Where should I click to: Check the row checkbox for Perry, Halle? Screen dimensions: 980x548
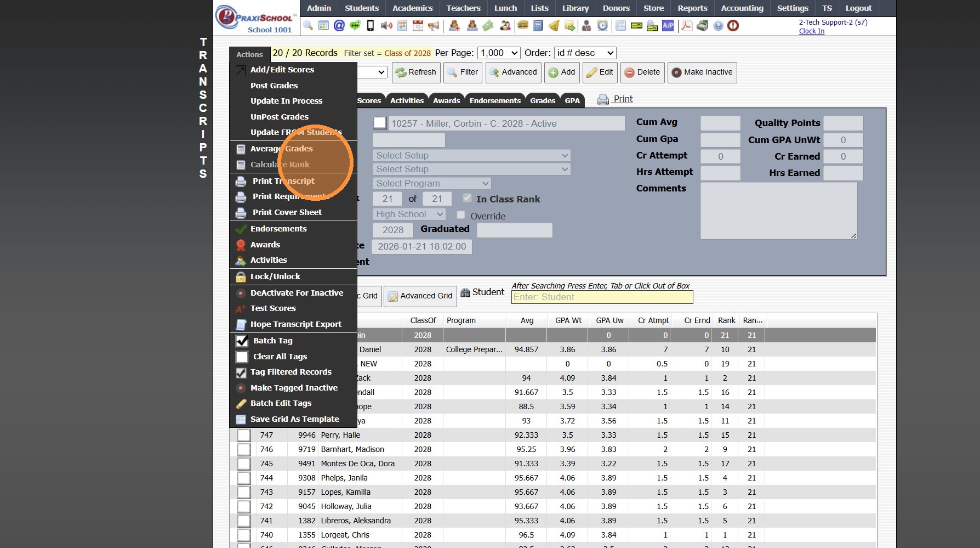click(x=244, y=436)
